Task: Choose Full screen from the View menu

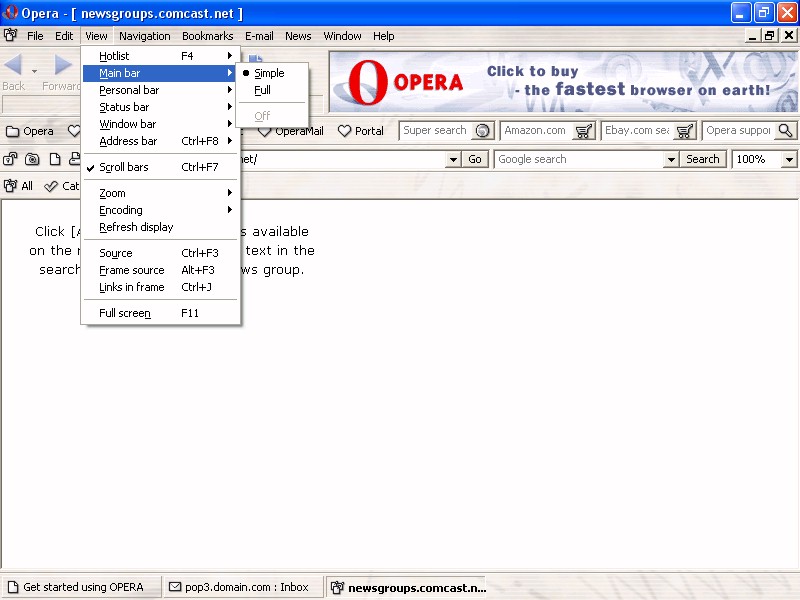Action: pos(125,313)
